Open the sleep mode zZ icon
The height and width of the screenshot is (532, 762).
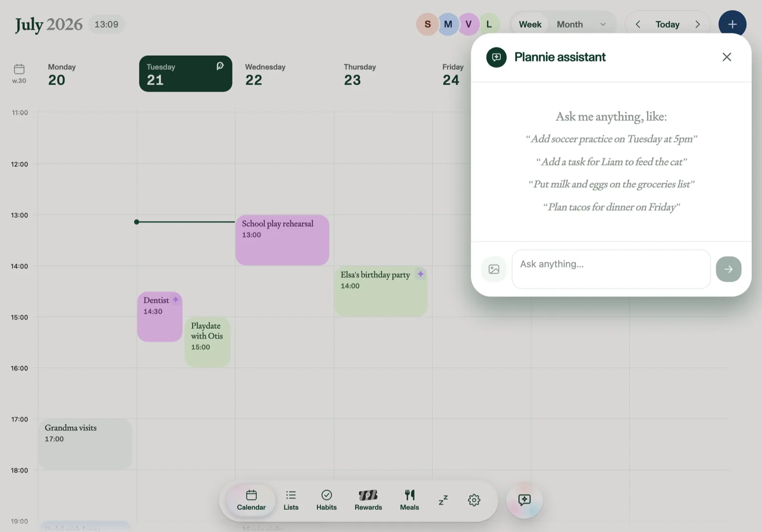click(x=443, y=500)
